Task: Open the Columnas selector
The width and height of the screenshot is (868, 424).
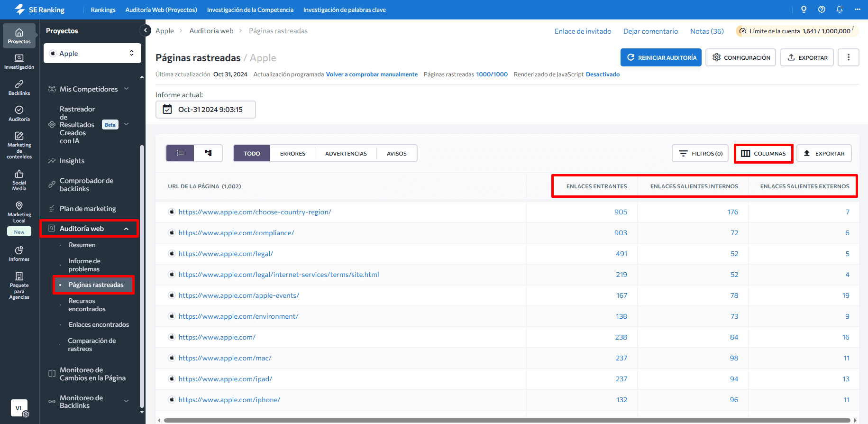Action: click(763, 153)
